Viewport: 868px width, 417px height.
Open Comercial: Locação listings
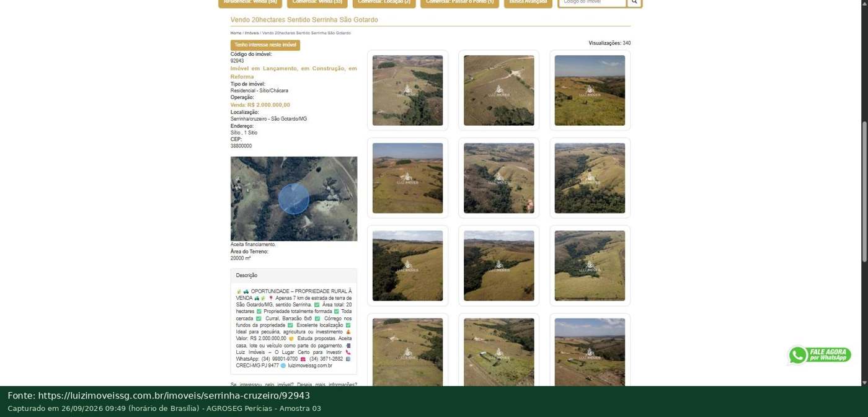click(x=384, y=2)
